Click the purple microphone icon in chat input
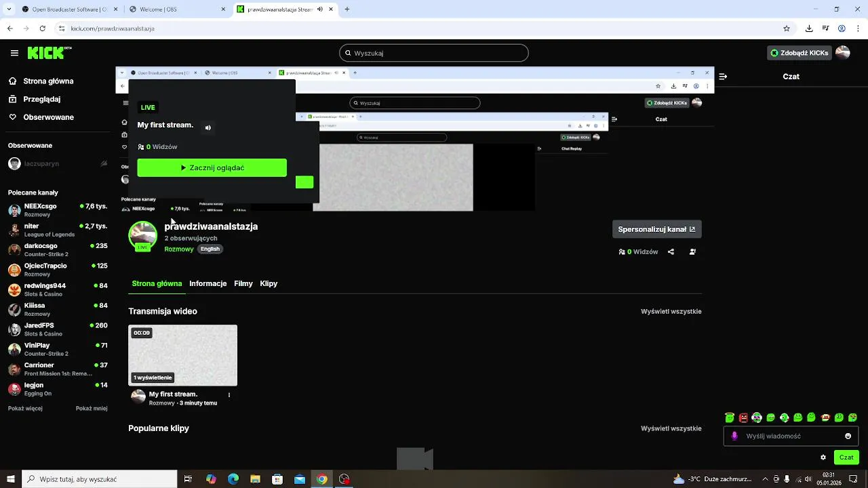The width and height of the screenshot is (868, 488). point(734,436)
